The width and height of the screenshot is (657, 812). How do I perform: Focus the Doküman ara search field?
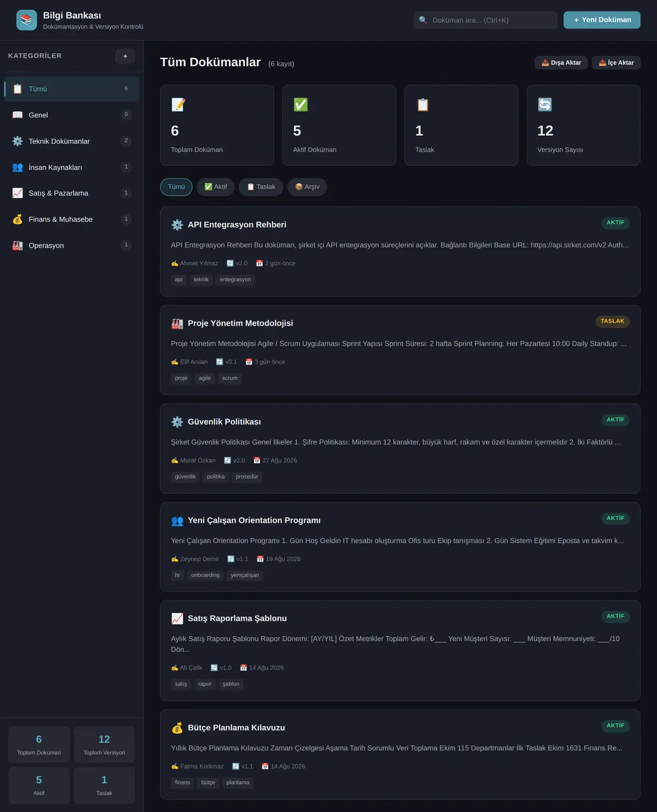[x=486, y=20]
